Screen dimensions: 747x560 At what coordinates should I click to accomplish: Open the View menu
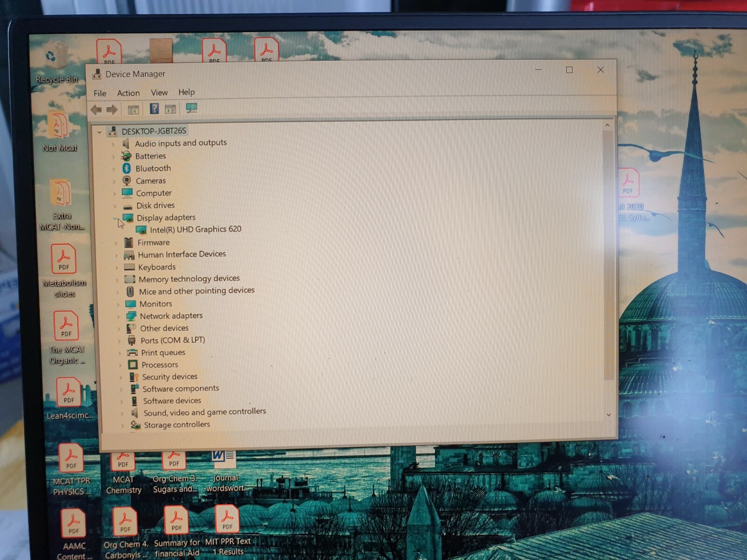click(159, 92)
